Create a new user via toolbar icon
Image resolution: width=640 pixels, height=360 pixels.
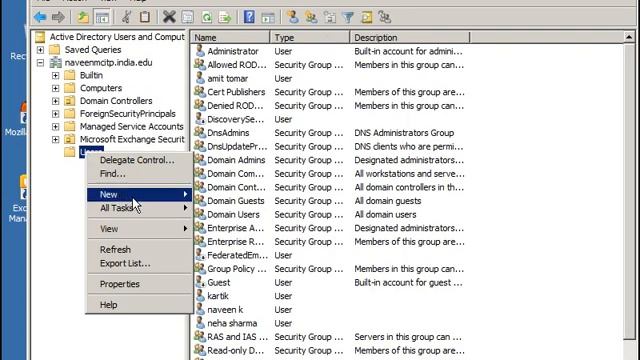pyautogui.click(x=292, y=17)
